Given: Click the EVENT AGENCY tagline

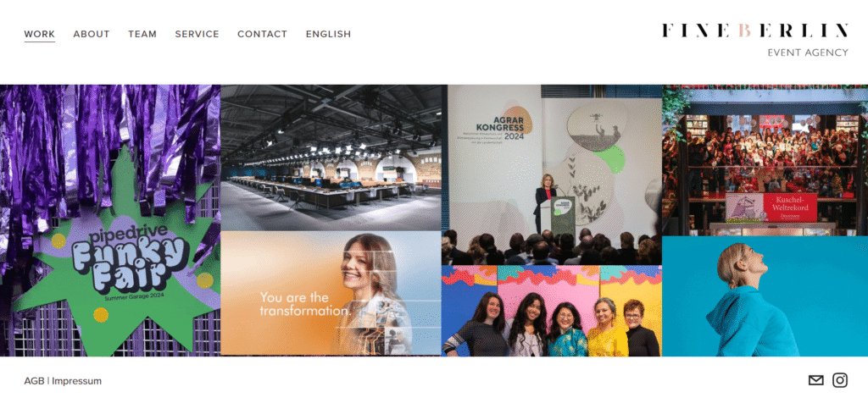Looking at the screenshot, I should click(x=808, y=53).
